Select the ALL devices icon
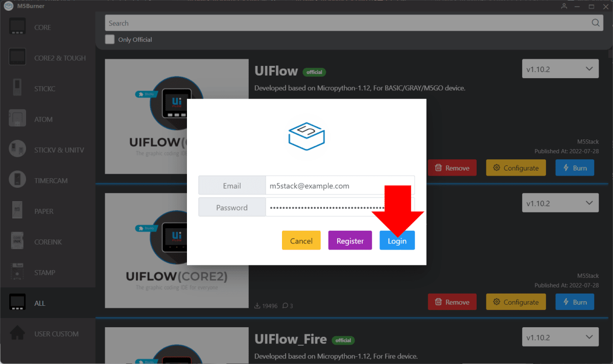This screenshot has height=364, width=613. pos(17,303)
